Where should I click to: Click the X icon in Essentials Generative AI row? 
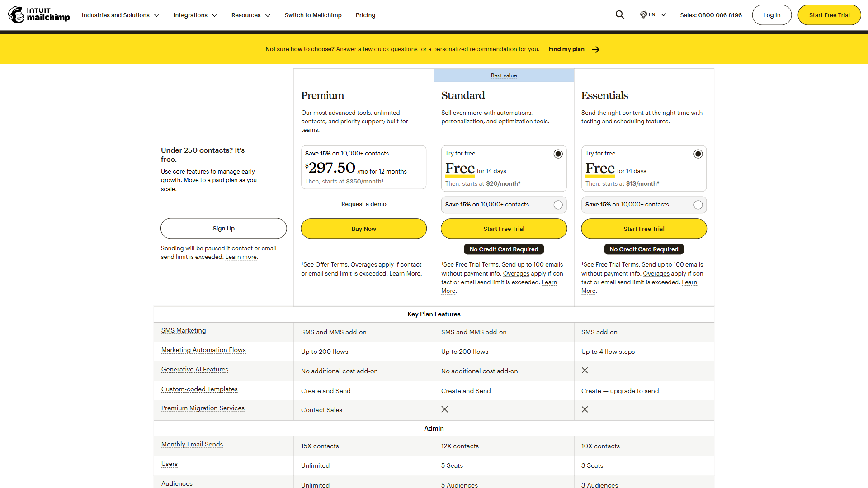click(x=585, y=371)
